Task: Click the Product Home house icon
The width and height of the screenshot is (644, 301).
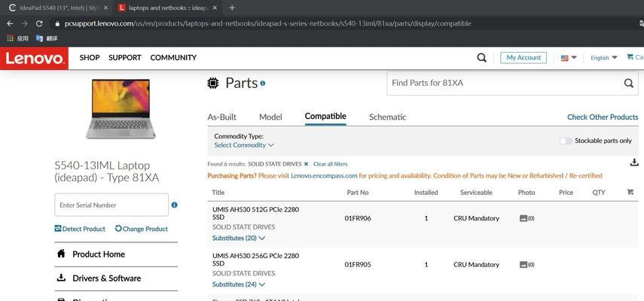Action: [x=61, y=254]
